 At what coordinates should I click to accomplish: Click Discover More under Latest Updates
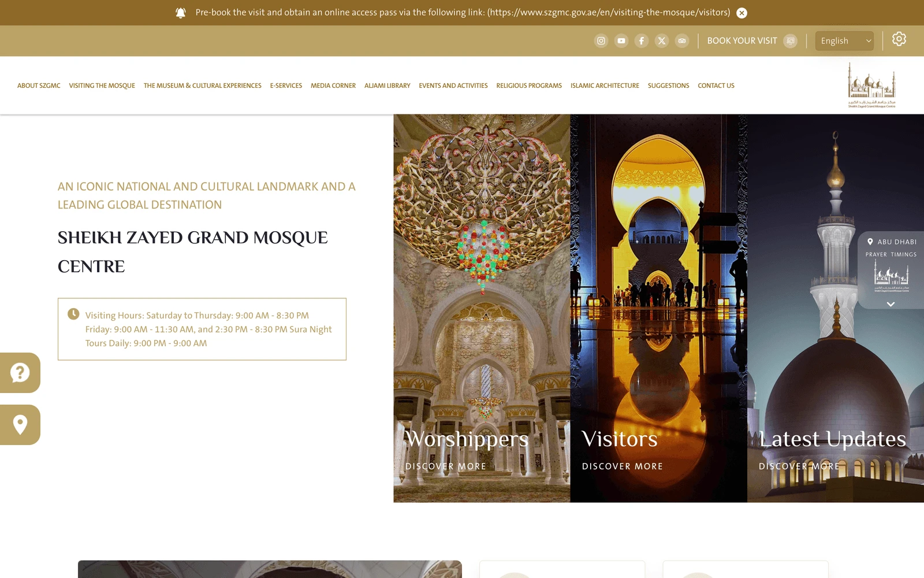coord(799,466)
